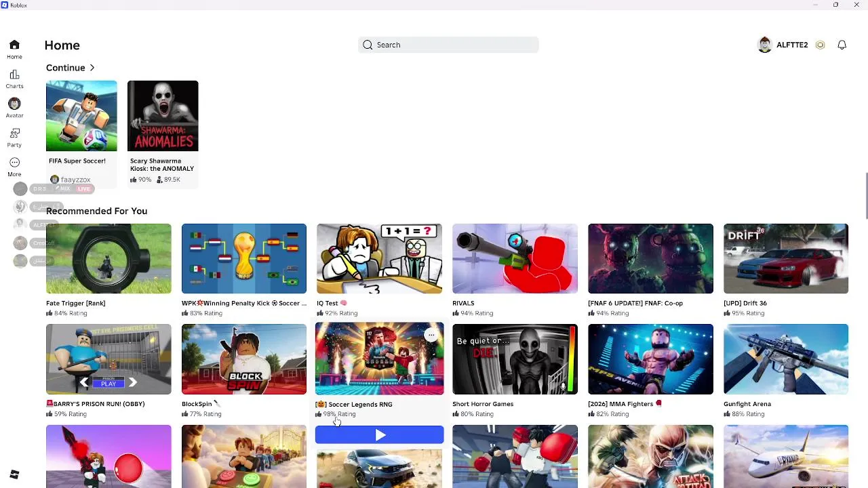
Task: Click inside the Search field
Action: [x=448, y=45]
